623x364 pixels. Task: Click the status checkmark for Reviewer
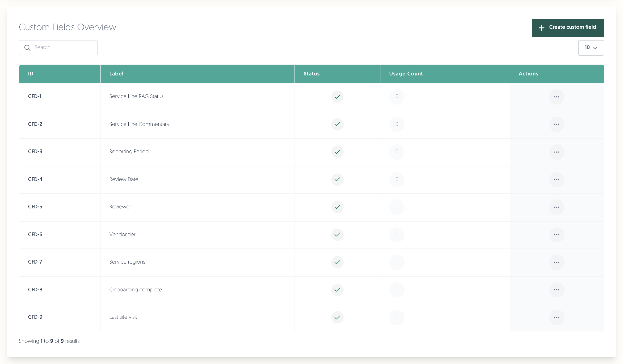337,207
